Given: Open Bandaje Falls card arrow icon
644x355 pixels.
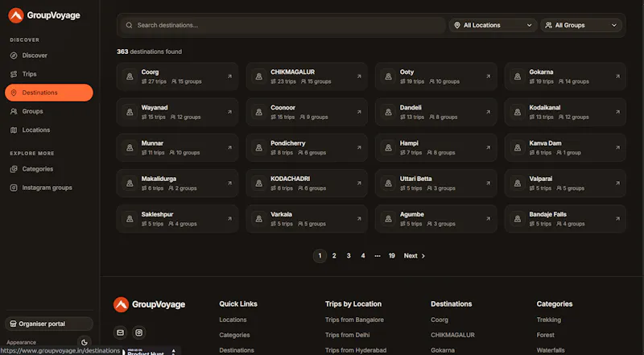Looking at the screenshot, I should coord(617,219).
